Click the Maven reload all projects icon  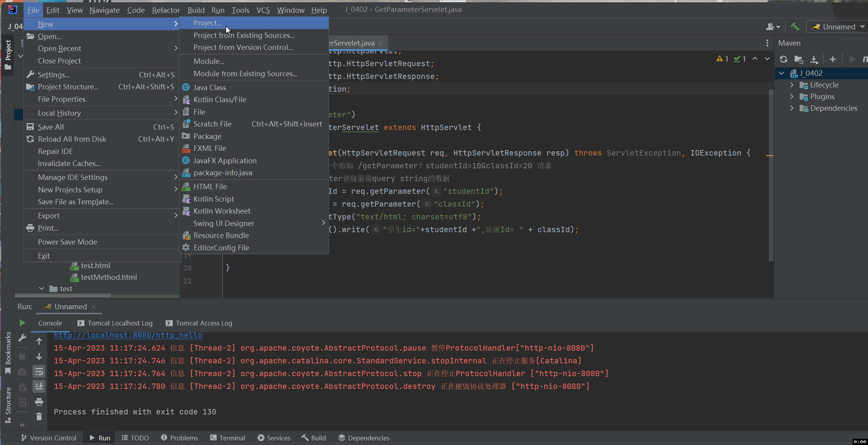[x=784, y=59]
